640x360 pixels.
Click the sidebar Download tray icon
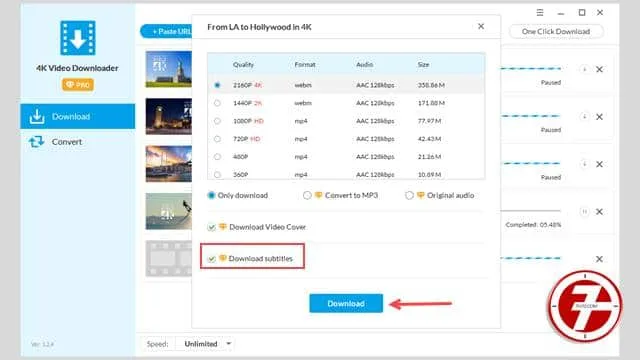click(37, 116)
